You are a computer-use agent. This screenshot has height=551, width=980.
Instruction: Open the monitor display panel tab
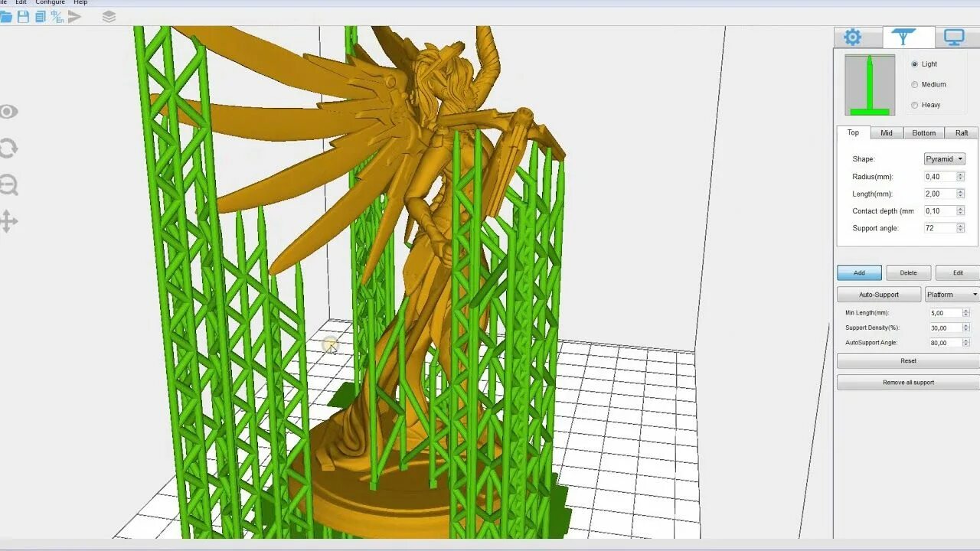coord(954,37)
